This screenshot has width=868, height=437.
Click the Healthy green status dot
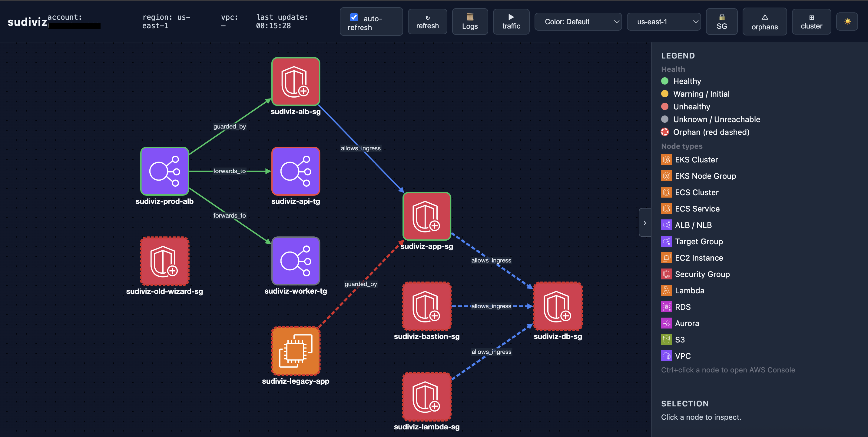point(664,81)
